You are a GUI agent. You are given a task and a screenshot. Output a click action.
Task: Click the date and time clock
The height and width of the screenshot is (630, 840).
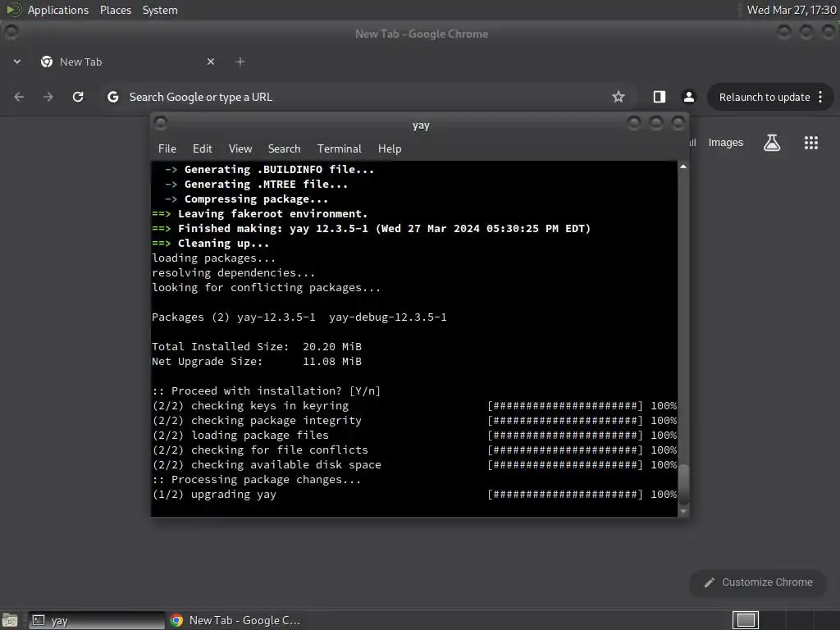pos(792,10)
